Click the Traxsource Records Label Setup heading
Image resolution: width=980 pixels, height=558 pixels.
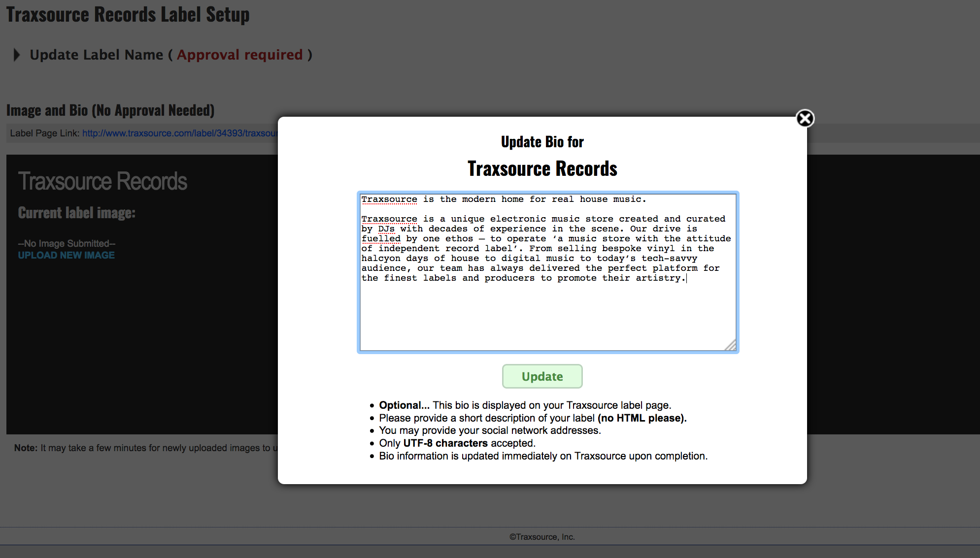pos(128,14)
